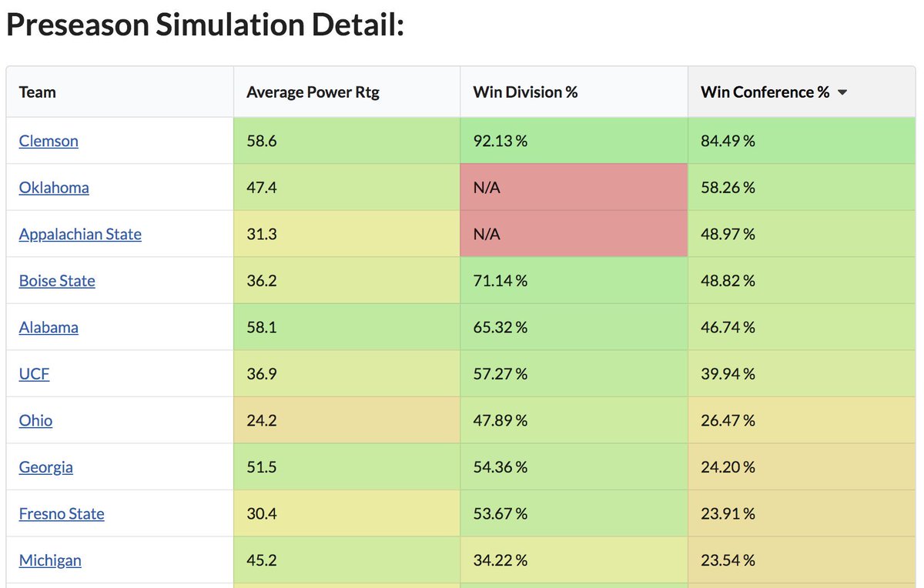
Task: Open the Michigan team link
Action: 50,560
